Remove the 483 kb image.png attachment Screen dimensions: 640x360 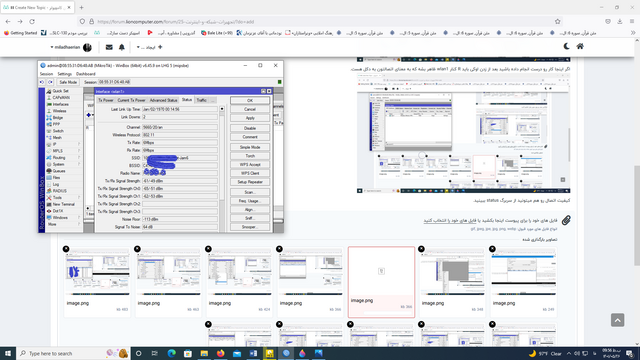[66, 249]
